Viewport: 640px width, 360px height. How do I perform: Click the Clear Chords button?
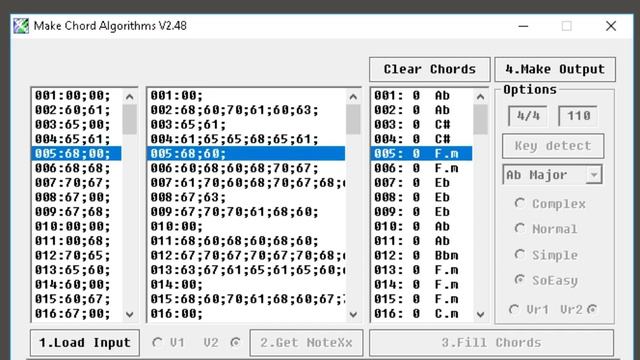coord(430,69)
